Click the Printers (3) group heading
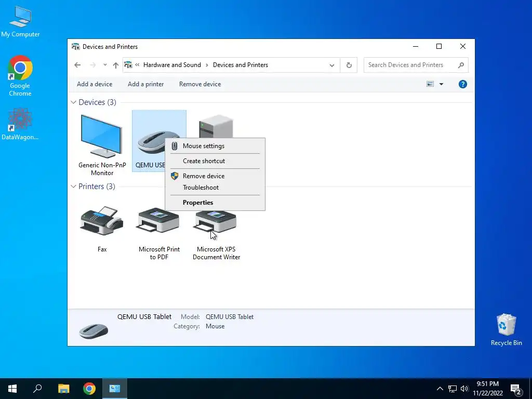532x399 pixels. (x=97, y=187)
